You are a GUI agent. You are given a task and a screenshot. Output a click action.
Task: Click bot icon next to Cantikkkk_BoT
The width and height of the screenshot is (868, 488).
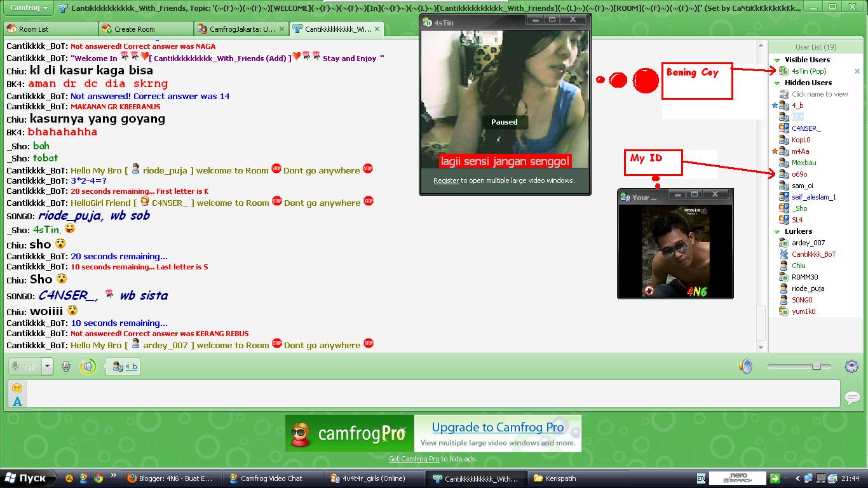[784, 254]
